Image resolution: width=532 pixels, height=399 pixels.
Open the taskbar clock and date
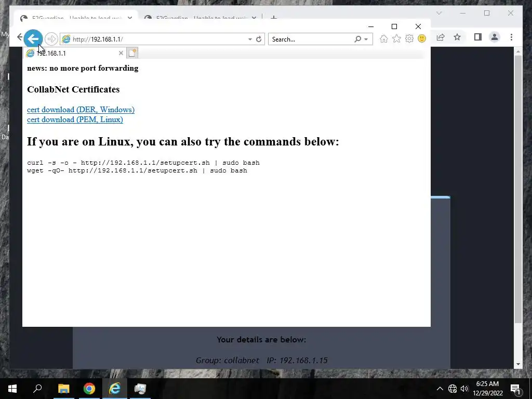click(487, 389)
